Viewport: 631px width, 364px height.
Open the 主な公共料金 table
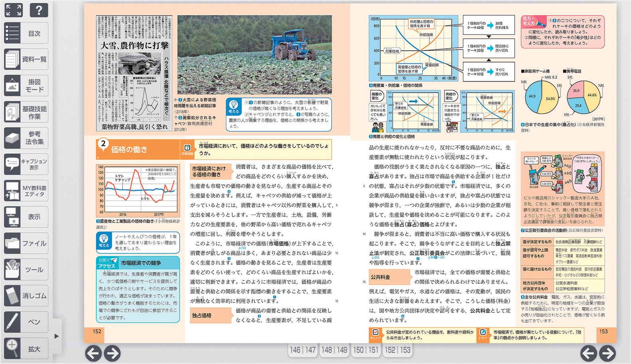[x=562, y=265]
